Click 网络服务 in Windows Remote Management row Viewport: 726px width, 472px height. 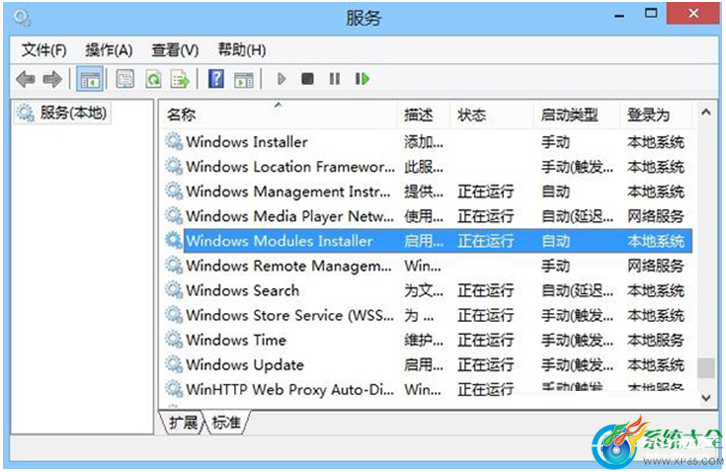(x=656, y=265)
